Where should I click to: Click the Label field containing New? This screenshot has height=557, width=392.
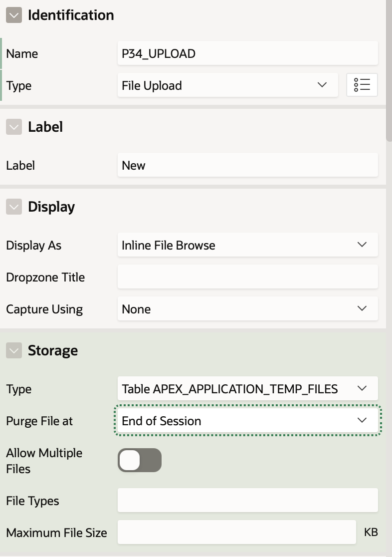(248, 165)
